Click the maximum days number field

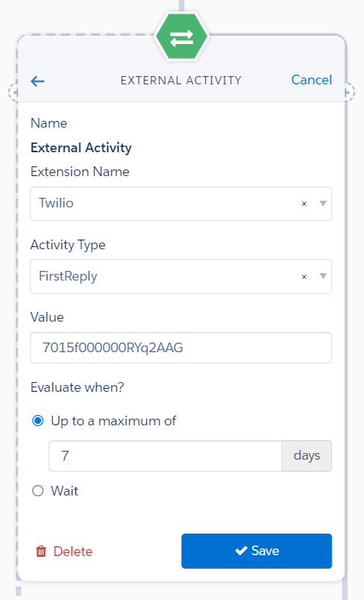165,456
